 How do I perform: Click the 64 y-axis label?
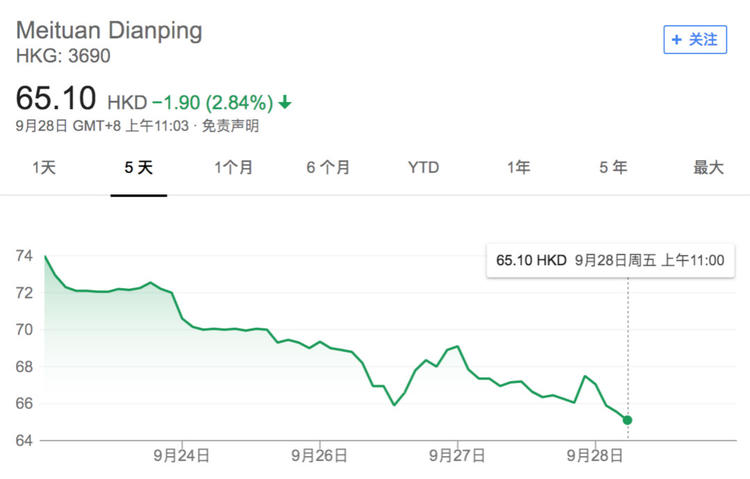coord(24,440)
